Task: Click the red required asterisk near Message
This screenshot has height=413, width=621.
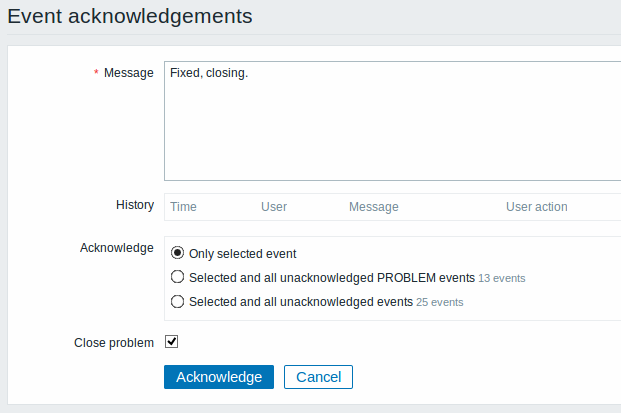Action: [x=96, y=72]
